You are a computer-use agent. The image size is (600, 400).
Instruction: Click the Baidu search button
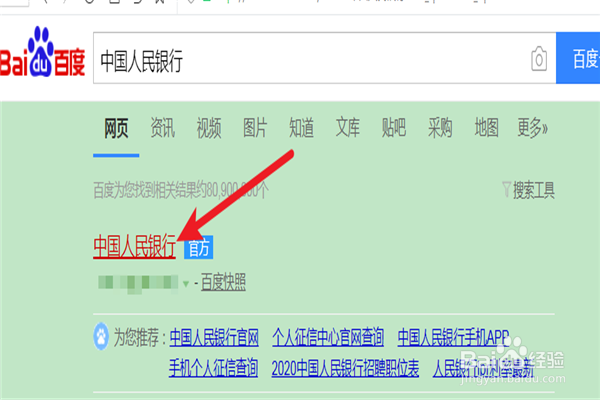click(578, 58)
